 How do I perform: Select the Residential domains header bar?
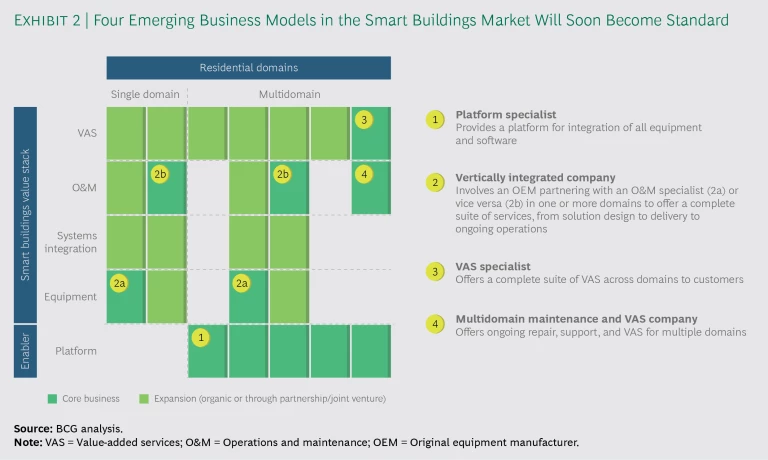(248, 67)
